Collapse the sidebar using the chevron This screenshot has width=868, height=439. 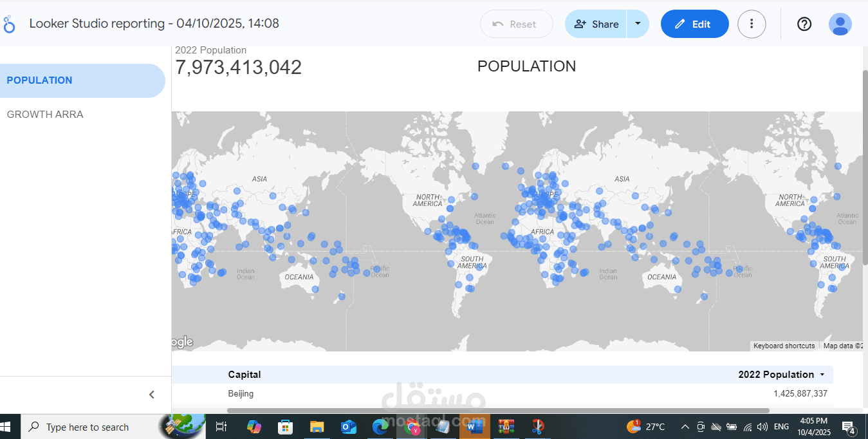tap(152, 394)
